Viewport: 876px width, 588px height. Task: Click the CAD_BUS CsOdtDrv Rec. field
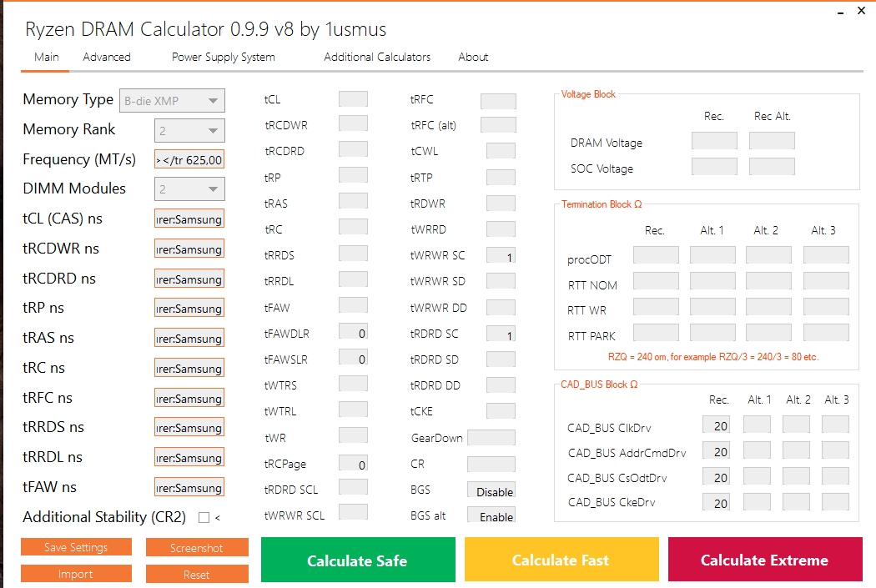(x=716, y=475)
